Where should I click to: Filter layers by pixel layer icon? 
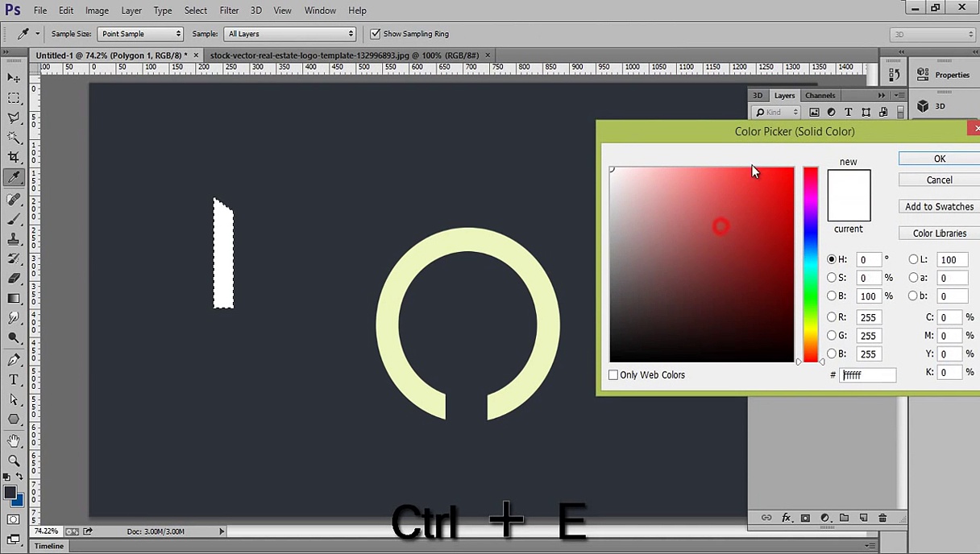[x=814, y=112]
